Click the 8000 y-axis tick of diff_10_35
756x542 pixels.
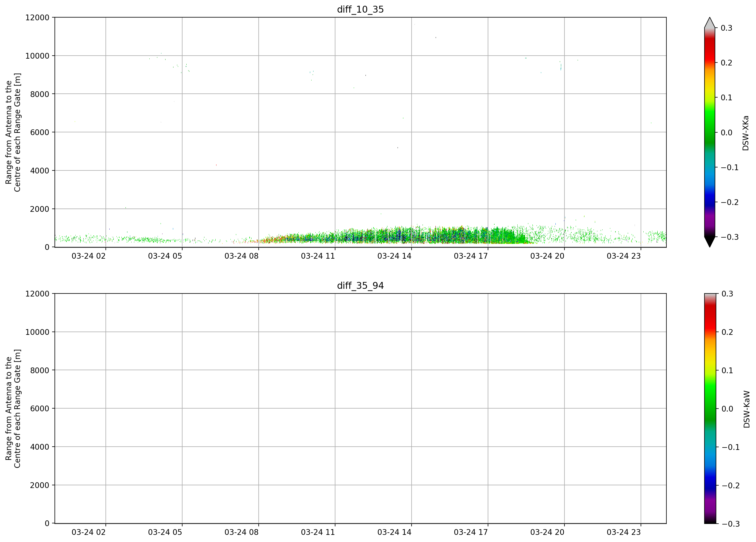[x=40, y=94]
